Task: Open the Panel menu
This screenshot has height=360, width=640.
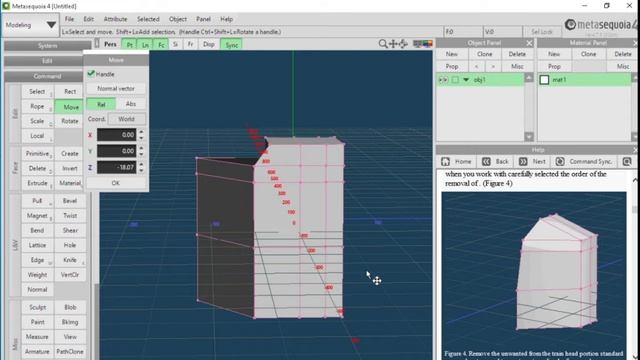Action: pos(203,19)
